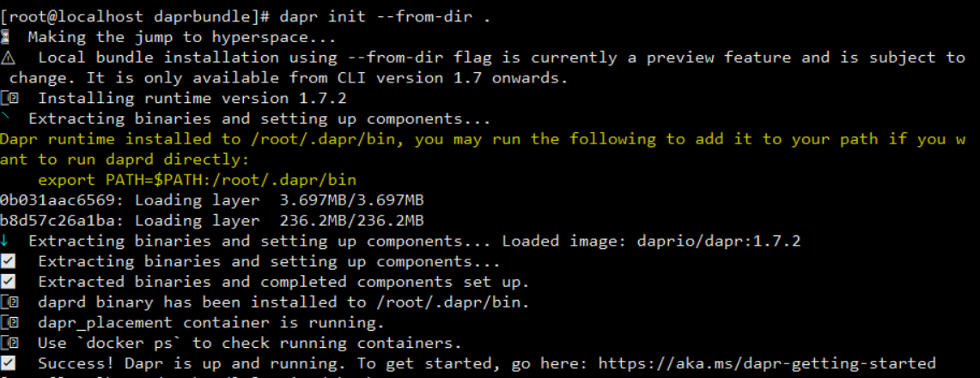Image resolution: width=980 pixels, height=378 pixels.
Task: Open the https://aka.ms/dapr-getting-started link
Action: pos(767,363)
